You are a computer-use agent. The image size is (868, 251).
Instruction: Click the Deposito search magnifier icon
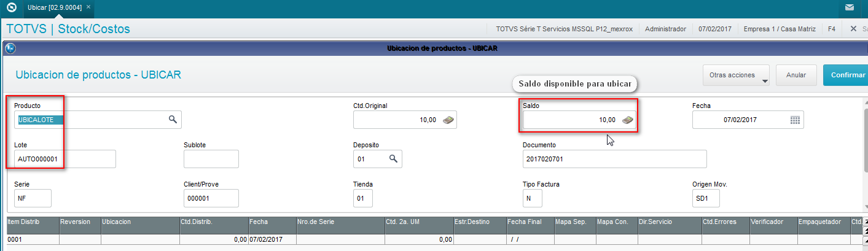(393, 158)
